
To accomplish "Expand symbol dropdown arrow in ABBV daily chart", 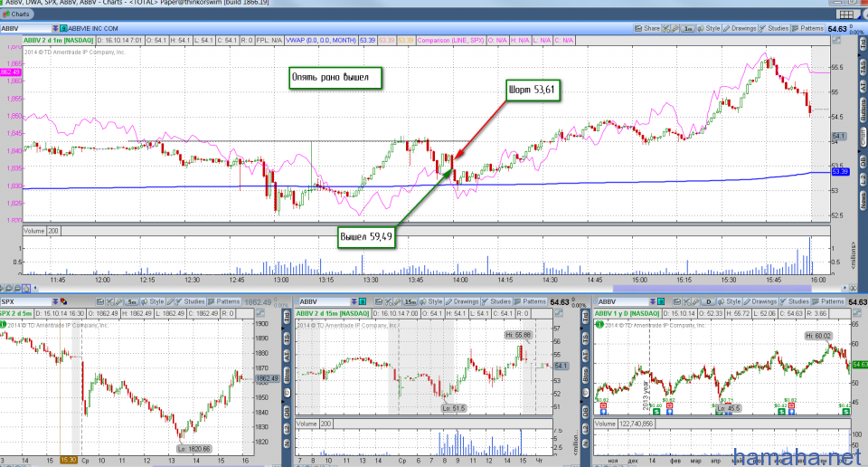I will (x=653, y=302).
